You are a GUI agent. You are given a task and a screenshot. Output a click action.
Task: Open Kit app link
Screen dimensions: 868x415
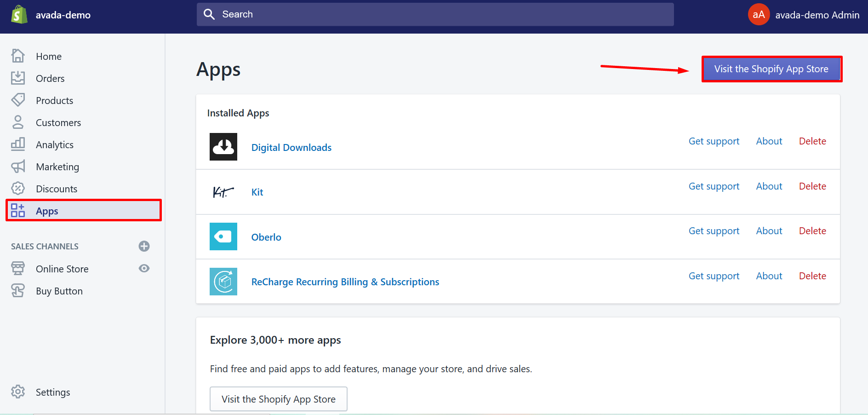tap(257, 192)
